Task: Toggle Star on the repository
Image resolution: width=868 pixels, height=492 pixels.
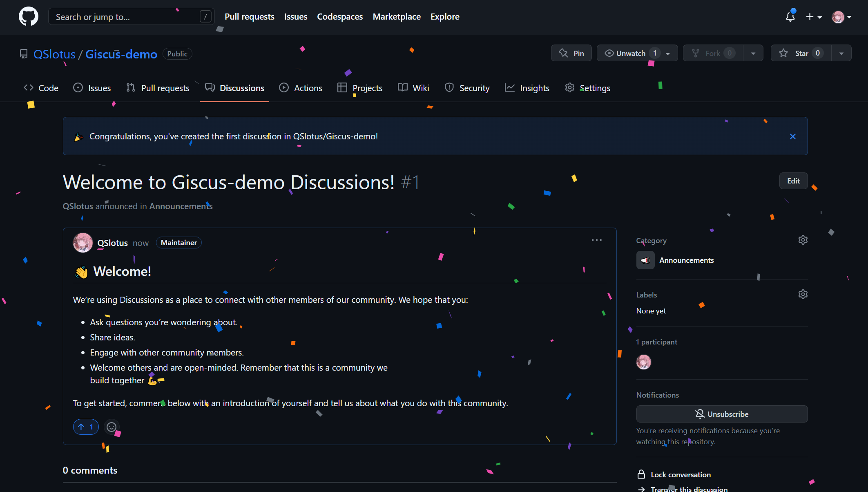Action: coord(801,54)
